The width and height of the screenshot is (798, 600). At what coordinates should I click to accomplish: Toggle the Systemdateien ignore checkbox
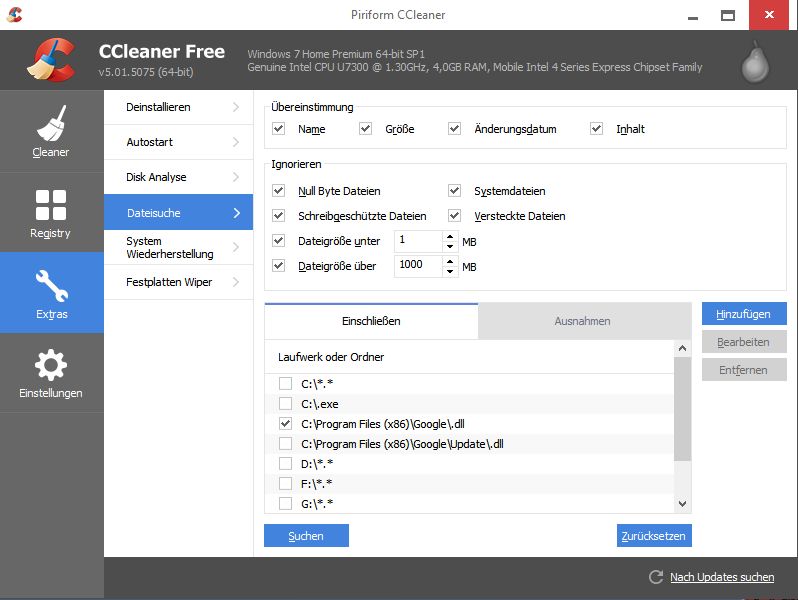coord(455,191)
